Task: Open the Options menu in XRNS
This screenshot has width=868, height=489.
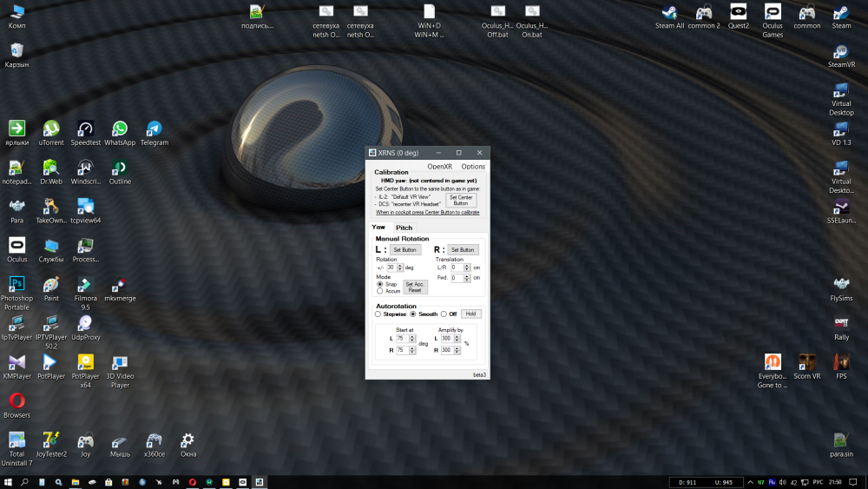Action: [473, 166]
